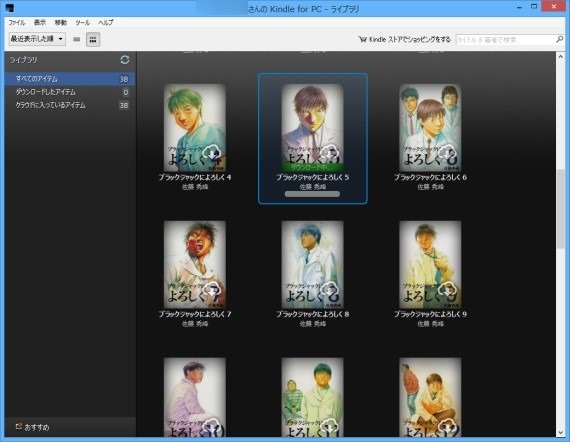
Task: Maximize the Kindle for PC window
Action: coord(534,7)
